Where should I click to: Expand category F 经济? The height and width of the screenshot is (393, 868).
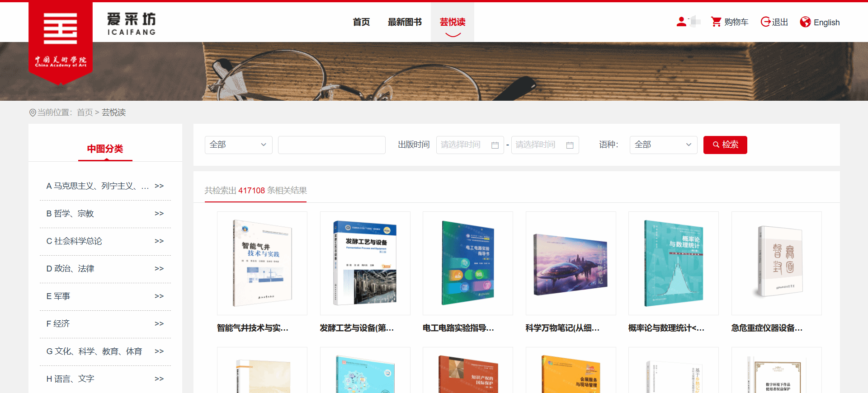(x=159, y=324)
